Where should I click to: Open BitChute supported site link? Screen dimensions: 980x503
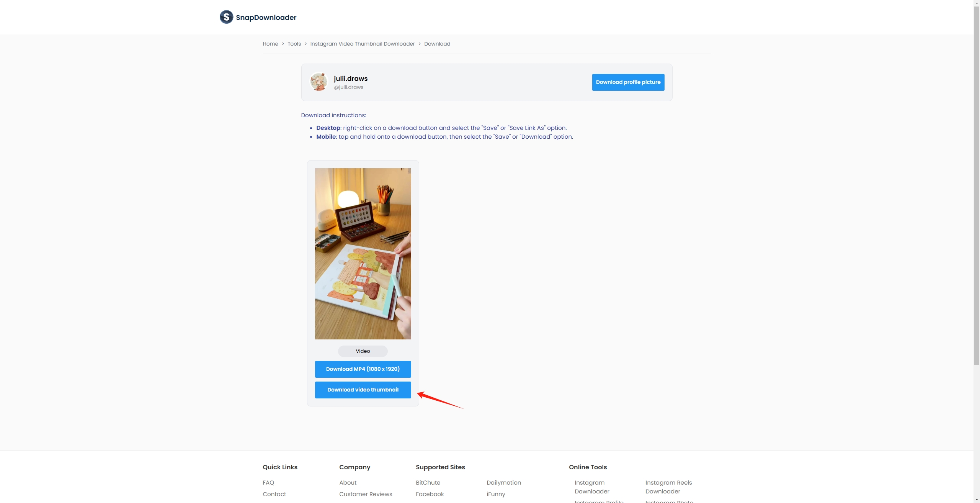click(x=428, y=483)
